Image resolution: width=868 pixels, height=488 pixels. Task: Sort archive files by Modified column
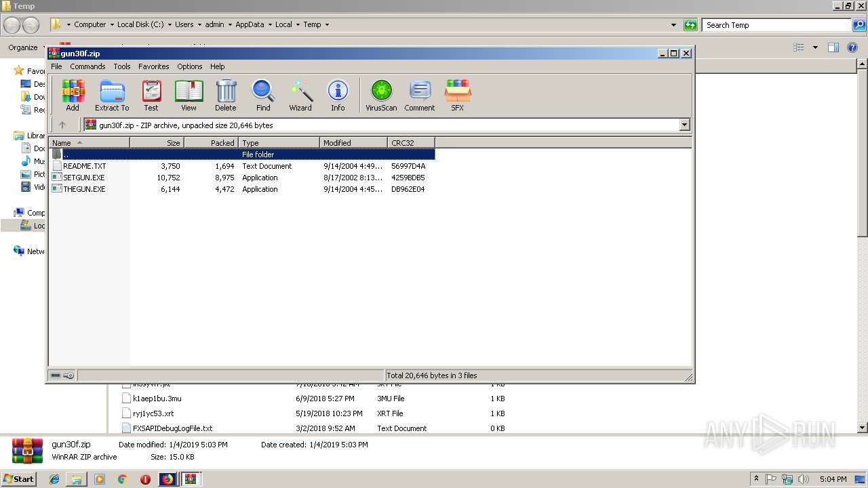[x=353, y=143]
